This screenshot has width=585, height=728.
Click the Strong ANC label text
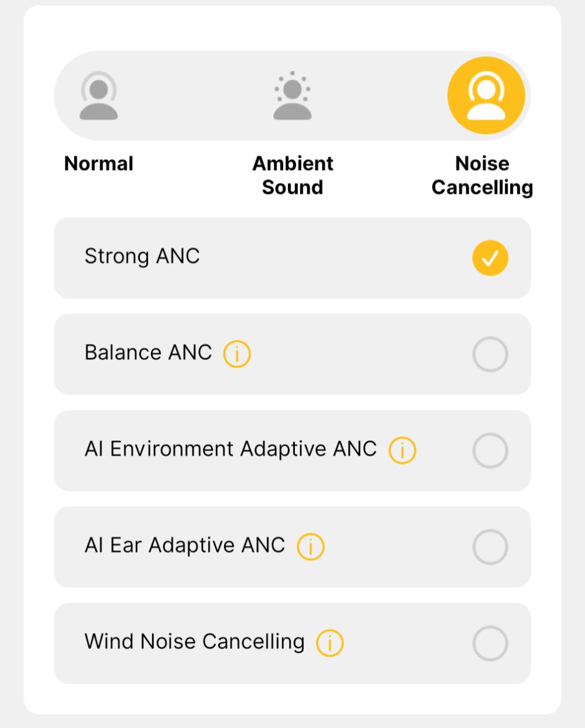tap(142, 256)
